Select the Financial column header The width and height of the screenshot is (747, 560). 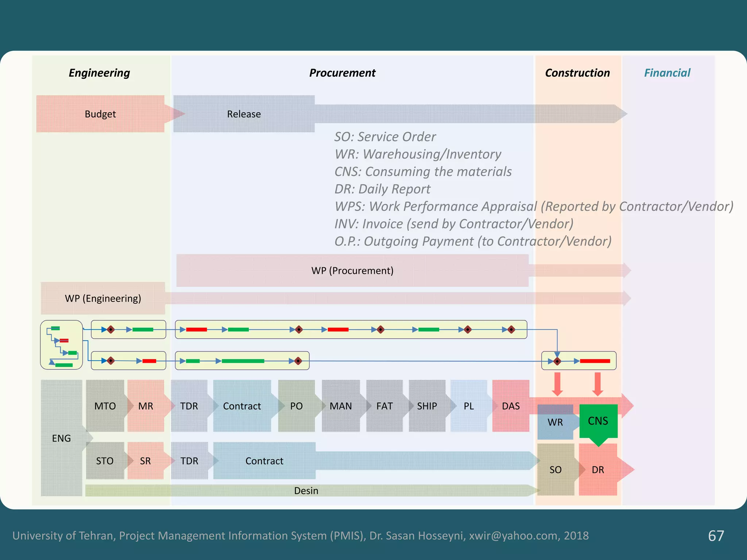click(667, 73)
